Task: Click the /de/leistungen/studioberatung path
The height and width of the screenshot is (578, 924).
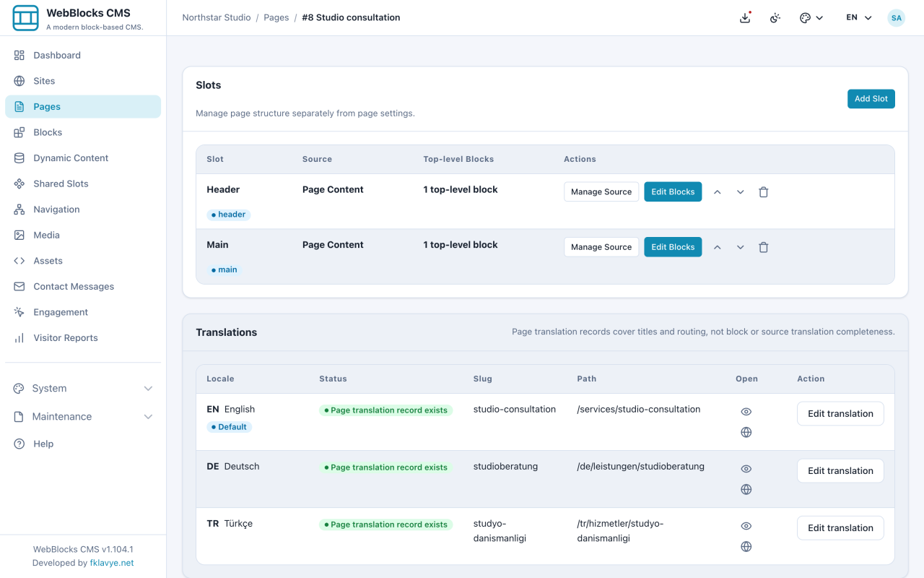Action: 641,466
